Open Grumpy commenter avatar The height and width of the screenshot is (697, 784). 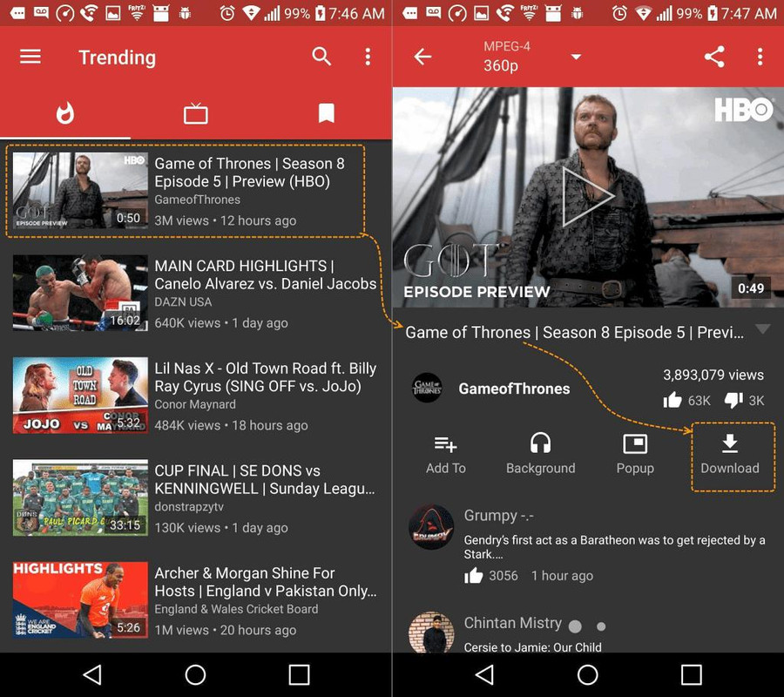[x=431, y=527]
